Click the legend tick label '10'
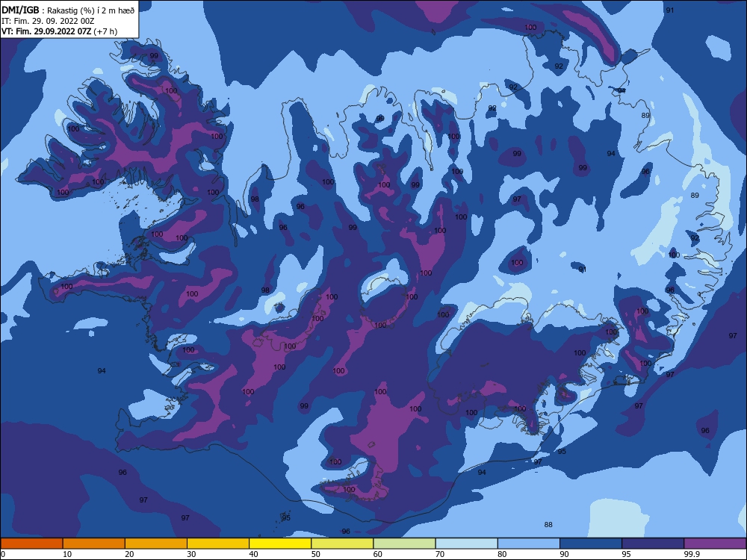This screenshot has height=560, width=747. point(67,554)
